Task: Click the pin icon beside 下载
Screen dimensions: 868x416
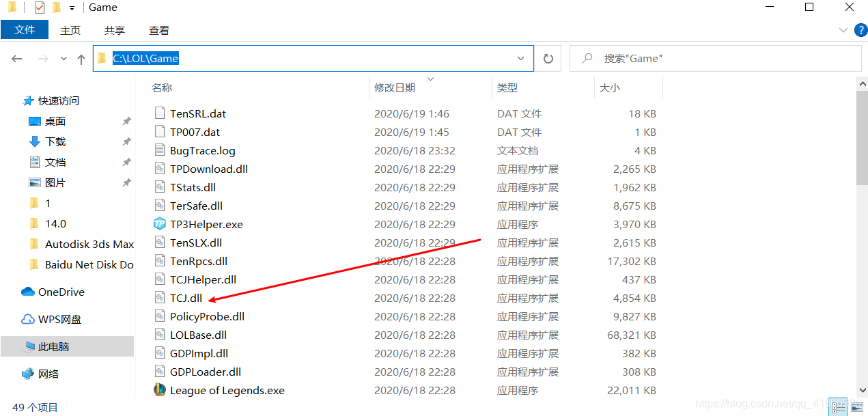Action: point(126,141)
